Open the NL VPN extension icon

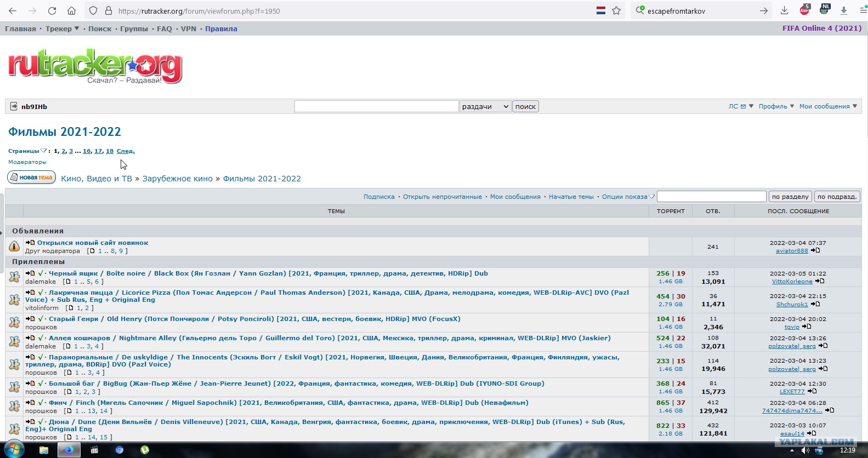824,10
